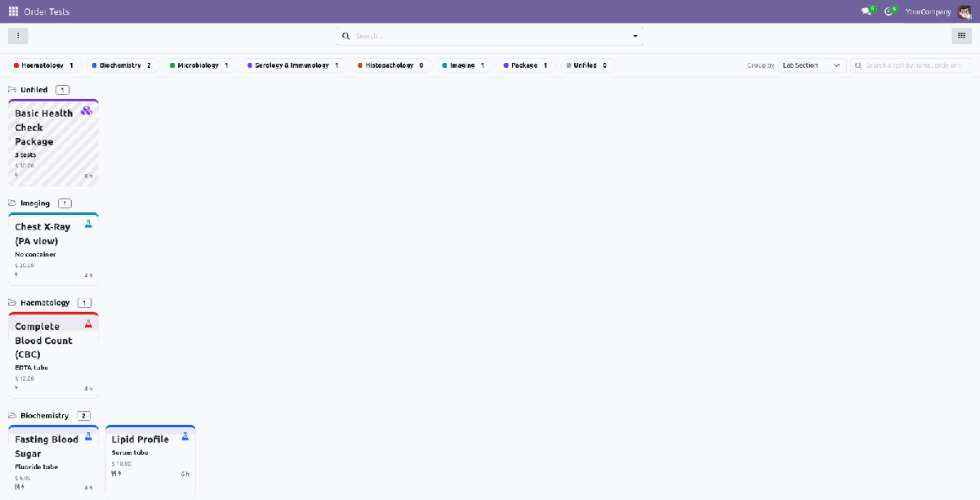Click the package icon on Basic Health Check
The height and width of the screenshot is (500, 980).
pos(87,110)
